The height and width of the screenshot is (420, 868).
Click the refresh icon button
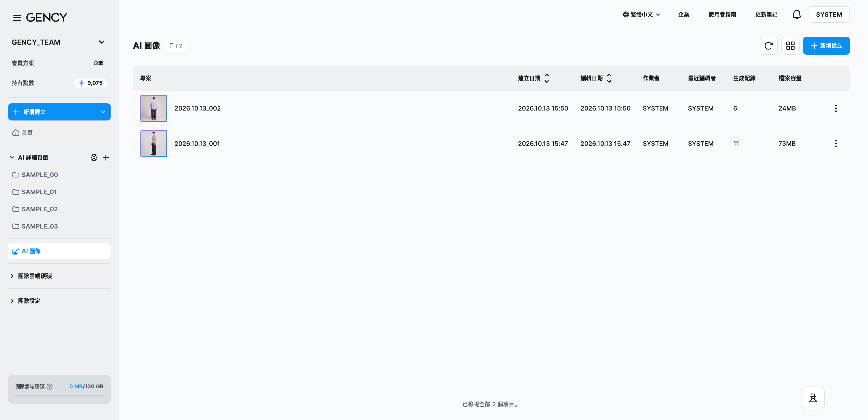tap(768, 45)
